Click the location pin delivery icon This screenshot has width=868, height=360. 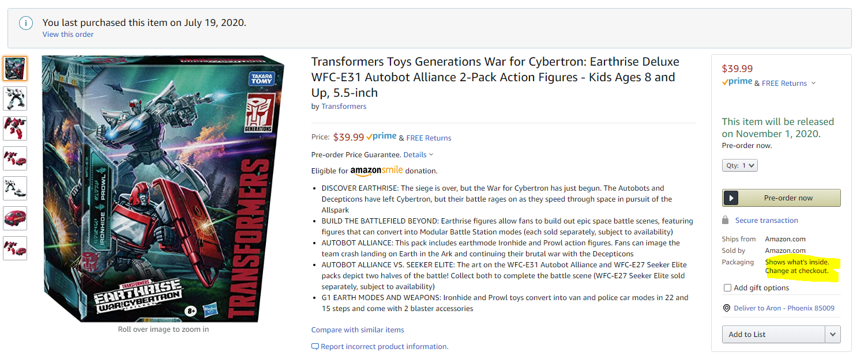(726, 308)
